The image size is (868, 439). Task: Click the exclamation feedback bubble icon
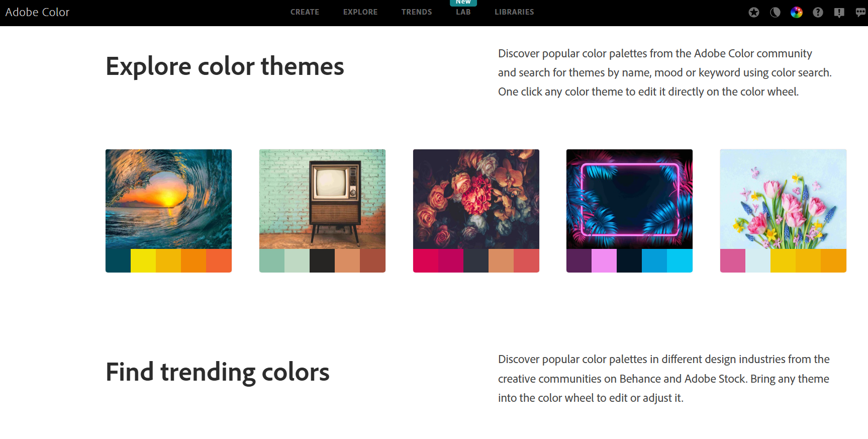tap(839, 13)
